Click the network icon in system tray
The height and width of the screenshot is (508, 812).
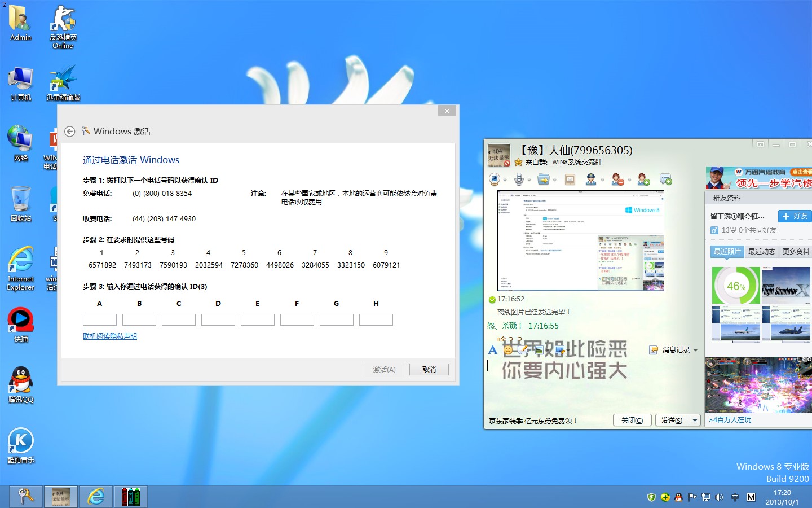(x=705, y=497)
